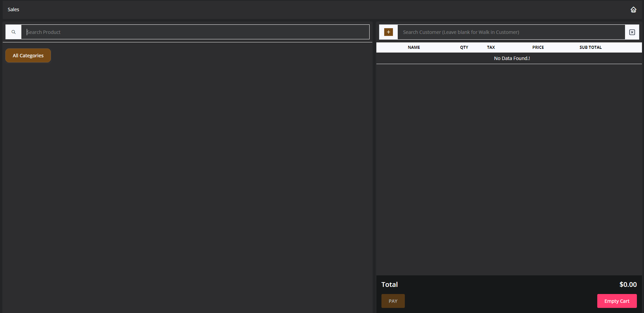The image size is (644, 313).
Task: Clear the customer search with the X icon
Action: [x=632, y=32]
